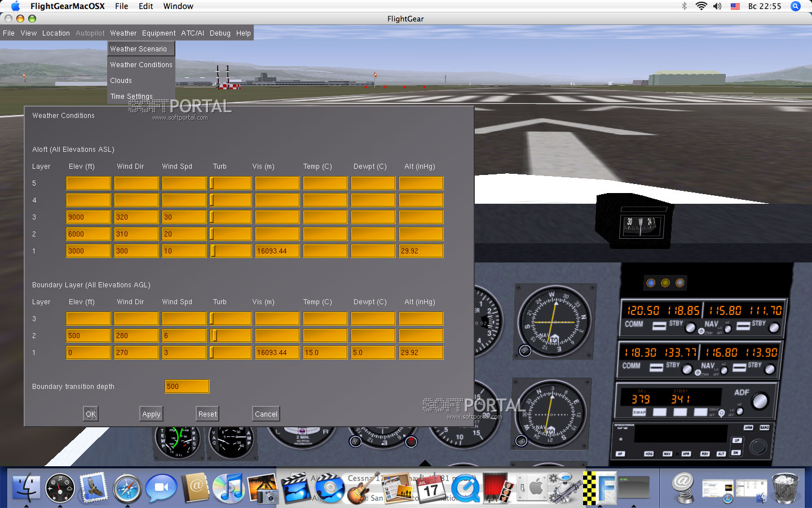Toggle the autopilot ALT hold button
Viewport: 812px width, 508px height.
point(721,454)
